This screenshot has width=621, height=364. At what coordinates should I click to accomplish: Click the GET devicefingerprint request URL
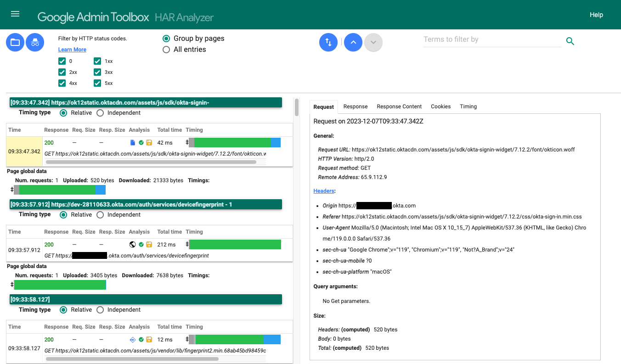point(127,256)
